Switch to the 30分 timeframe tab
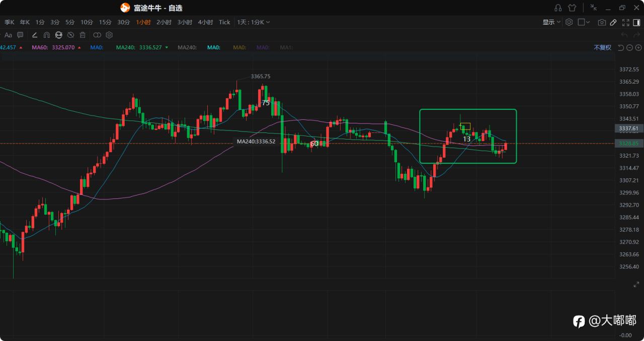 124,22
